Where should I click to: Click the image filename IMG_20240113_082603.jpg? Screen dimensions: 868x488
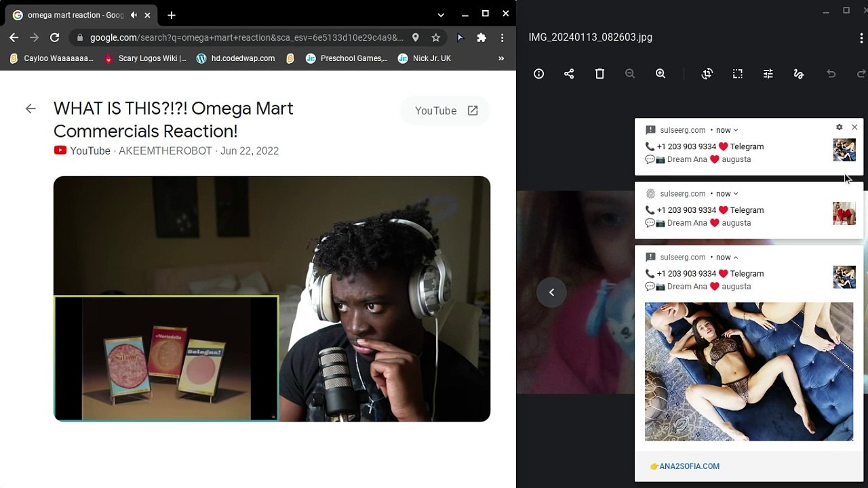(x=591, y=37)
